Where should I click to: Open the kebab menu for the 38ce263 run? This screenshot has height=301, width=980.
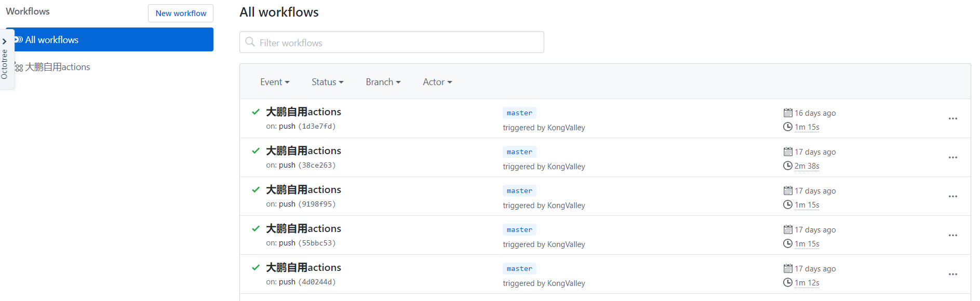[952, 158]
